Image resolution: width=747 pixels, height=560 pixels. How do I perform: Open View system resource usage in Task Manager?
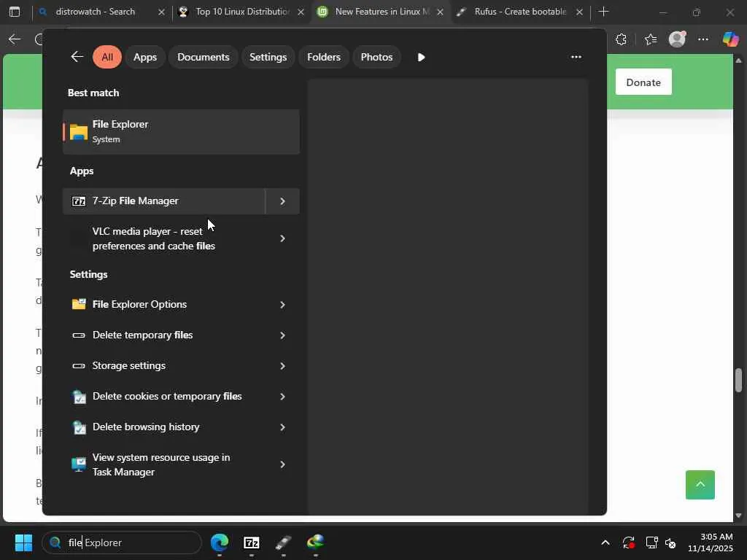pyautogui.click(x=163, y=464)
